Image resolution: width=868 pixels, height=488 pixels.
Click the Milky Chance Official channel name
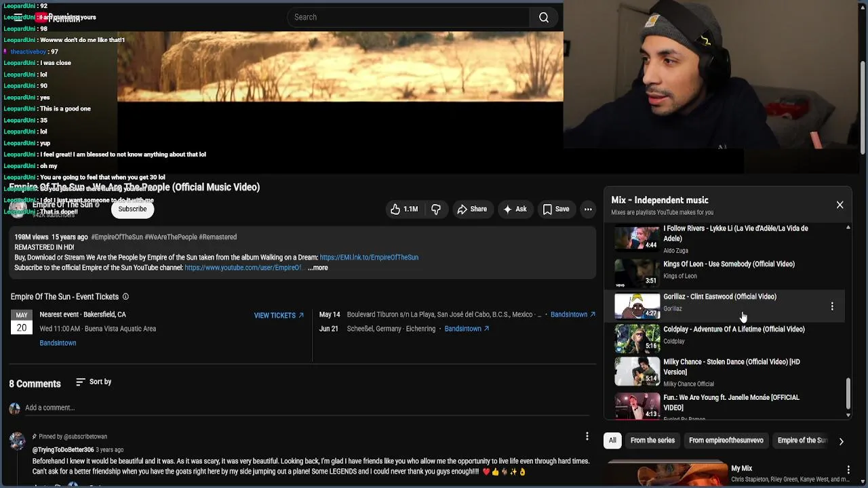click(x=688, y=384)
